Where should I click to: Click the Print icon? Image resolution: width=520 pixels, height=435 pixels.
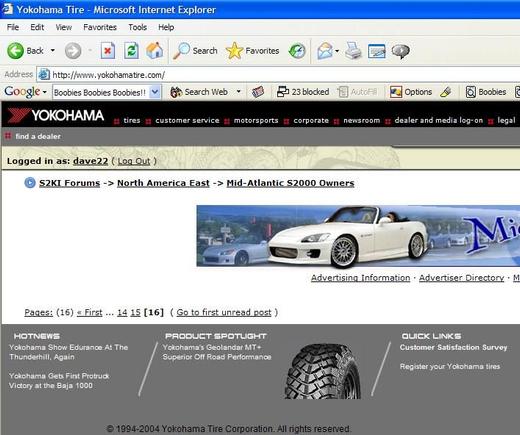coord(353,51)
